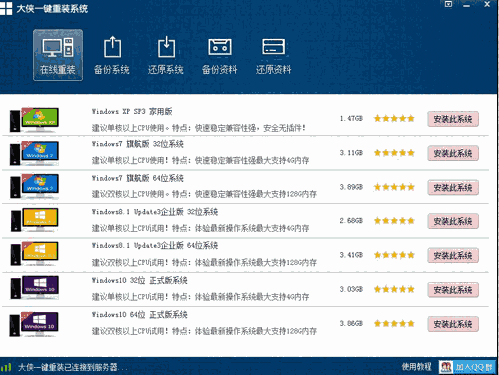Click the star rating of Windows7 32位
The height and width of the screenshot is (375, 499).
pos(394,153)
